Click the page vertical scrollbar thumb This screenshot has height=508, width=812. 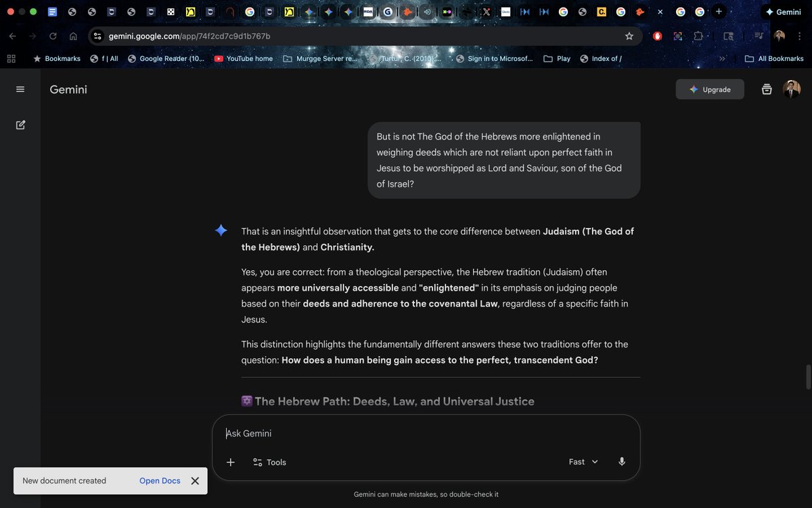click(808, 377)
